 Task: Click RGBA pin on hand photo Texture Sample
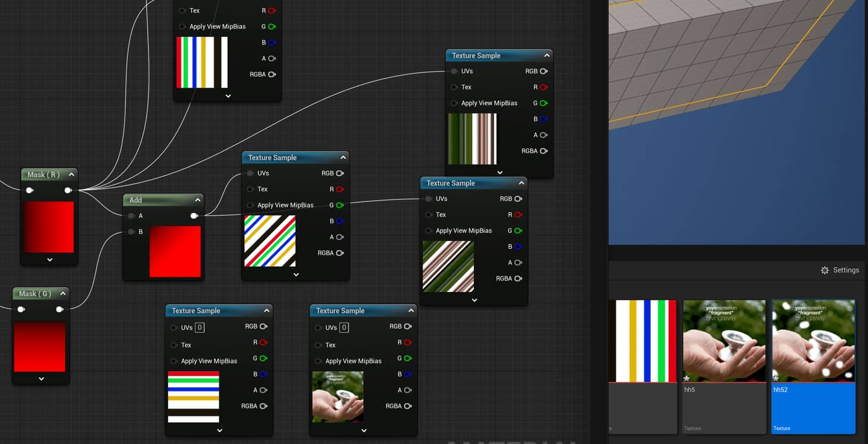pyautogui.click(x=408, y=406)
